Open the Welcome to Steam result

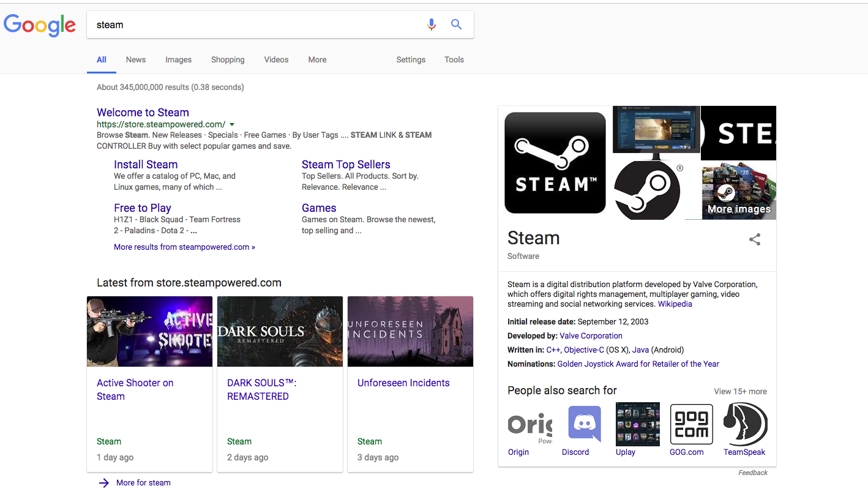pos(143,113)
